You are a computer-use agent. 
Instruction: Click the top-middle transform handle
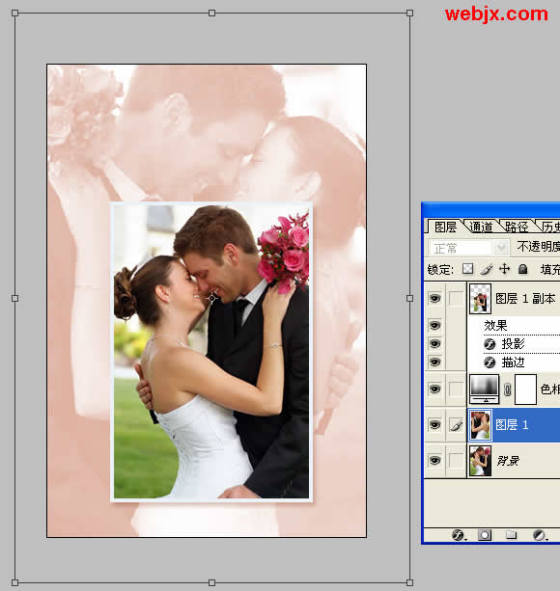coord(212,13)
